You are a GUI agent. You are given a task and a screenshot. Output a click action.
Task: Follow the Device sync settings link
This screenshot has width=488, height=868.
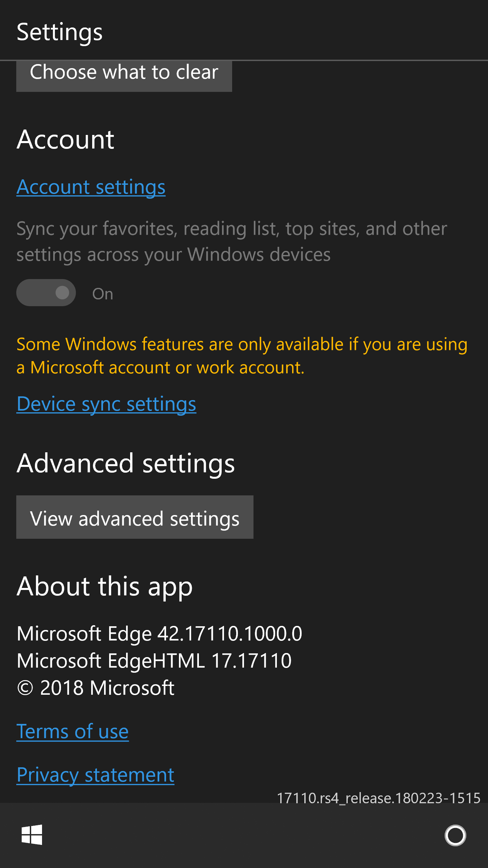(106, 404)
